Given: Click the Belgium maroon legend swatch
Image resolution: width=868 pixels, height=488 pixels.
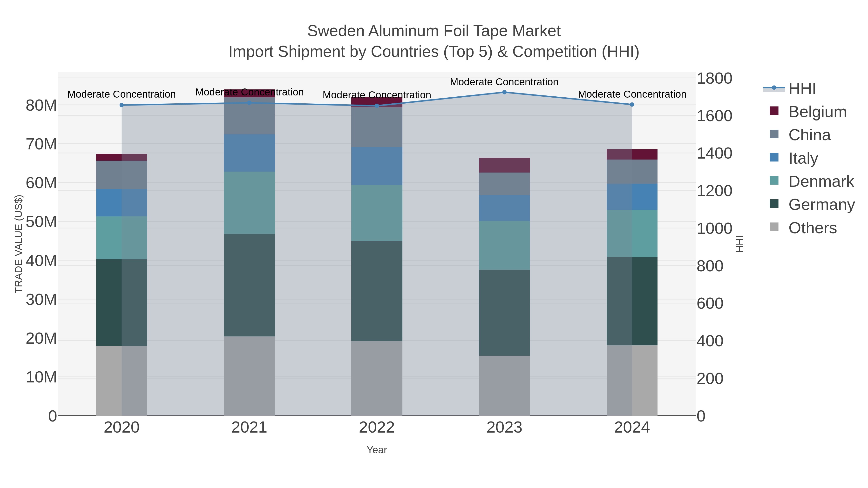Looking at the screenshot, I should pyautogui.click(x=774, y=111).
